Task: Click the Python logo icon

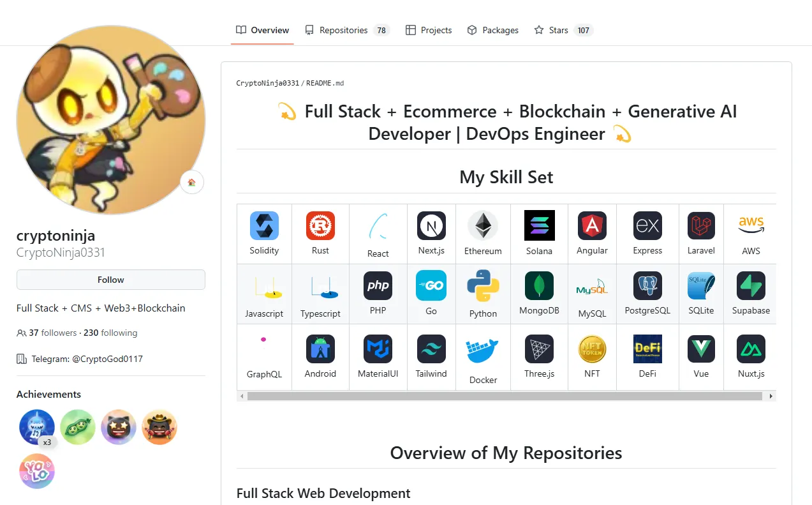Action: tap(483, 285)
